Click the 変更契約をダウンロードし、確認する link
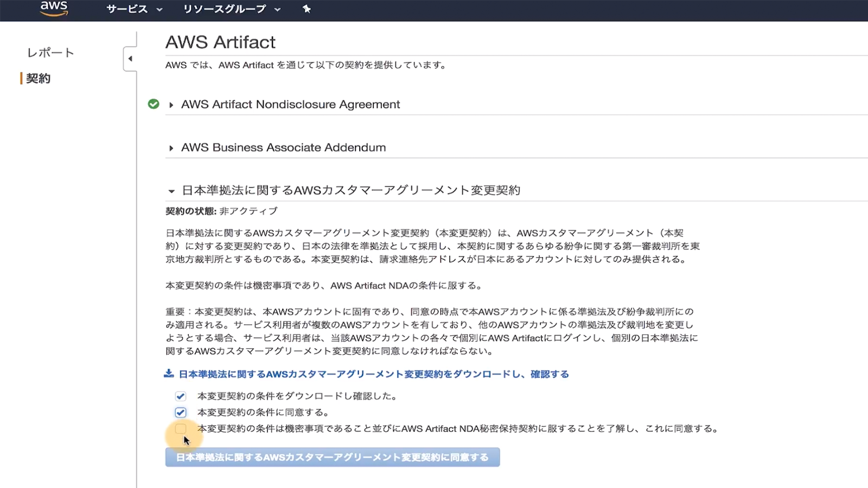The height and width of the screenshot is (488, 868). pos(374,374)
